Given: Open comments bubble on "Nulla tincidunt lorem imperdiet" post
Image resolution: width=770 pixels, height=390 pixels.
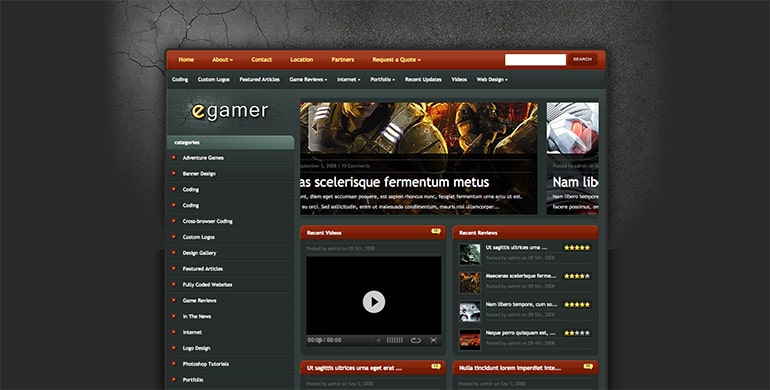Looking at the screenshot, I should pyautogui.click(x=588, y=366).
